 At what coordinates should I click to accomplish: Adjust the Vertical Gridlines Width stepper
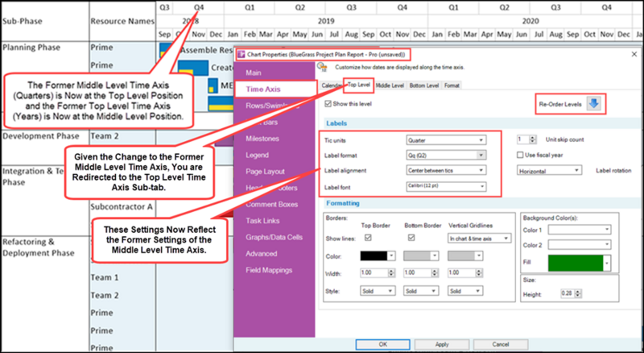coord(478,272)
